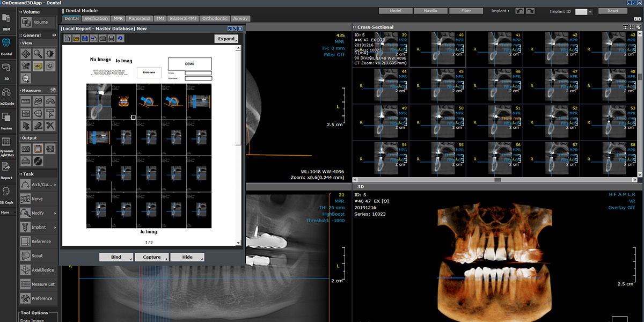644x322 pixels.
Task: Open the DBM module in sidebar
Action: coord(6,21)
